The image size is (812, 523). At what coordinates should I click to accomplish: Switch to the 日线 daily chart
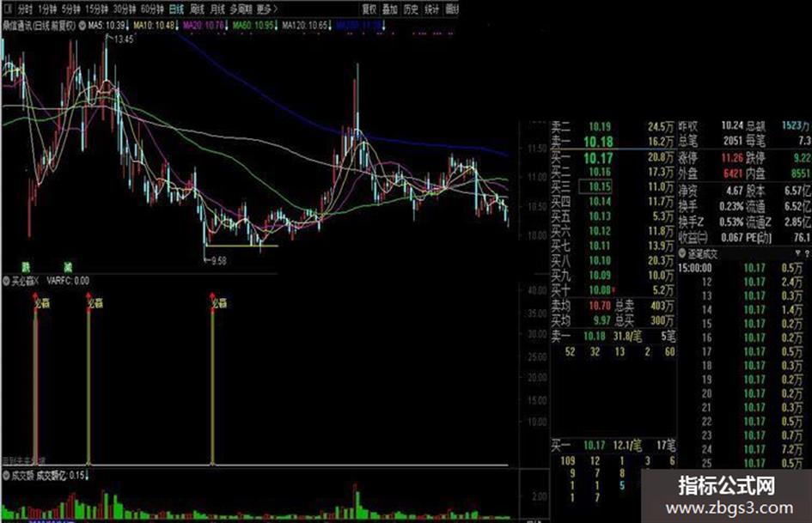pos(177,9)
